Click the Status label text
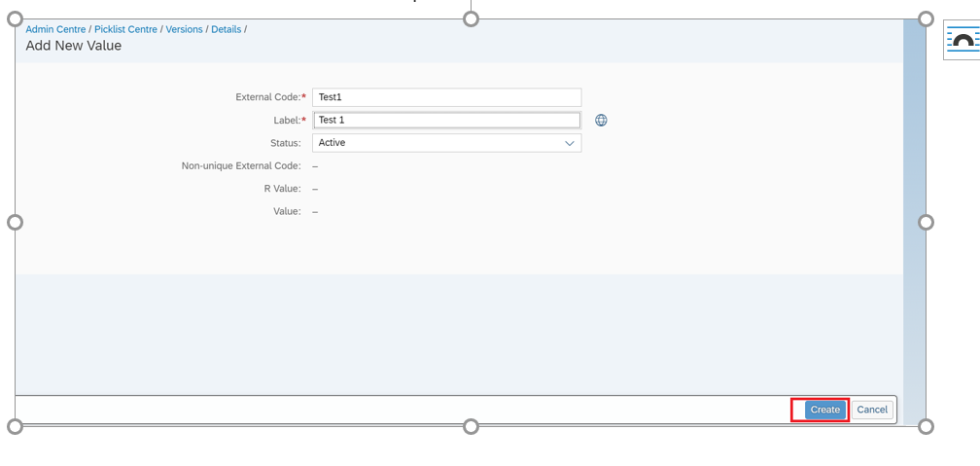Viewport: 980px width, 466px height. coord(286,143)
